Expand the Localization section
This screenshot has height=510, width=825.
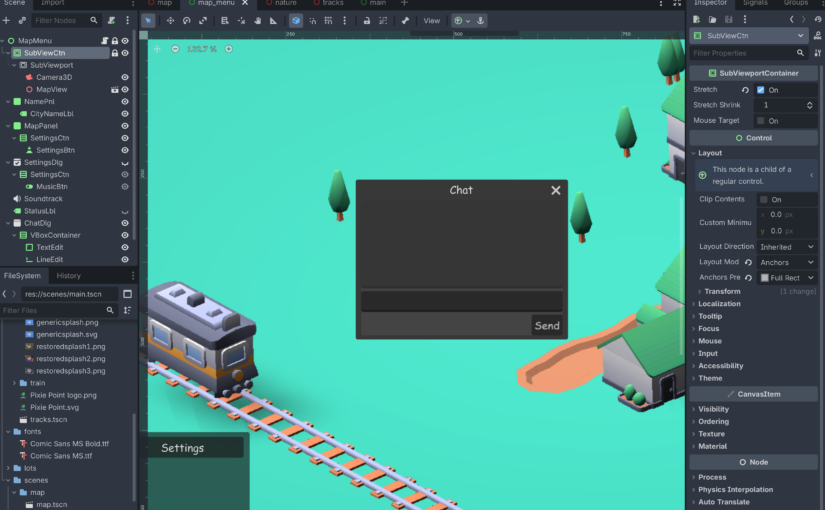pos(720,304)
